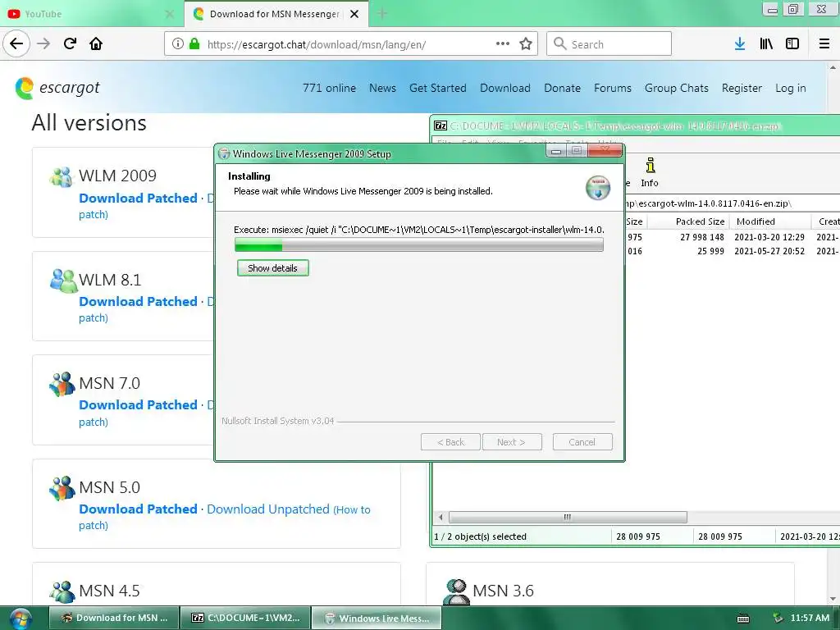
Task: Click the 7-Zip path address field
Action: coord(732,203)
